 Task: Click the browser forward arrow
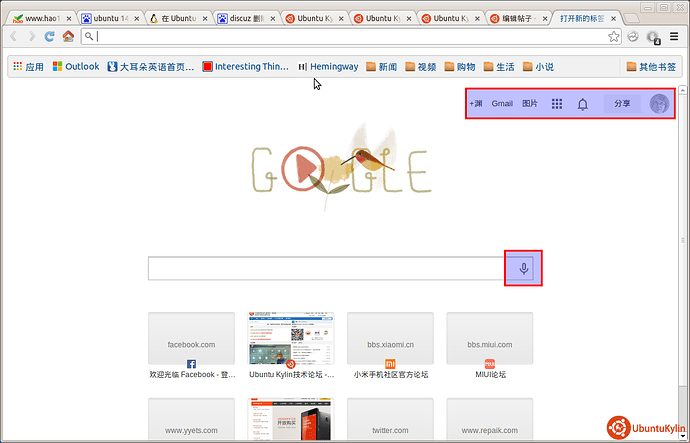tap(32, 36)
